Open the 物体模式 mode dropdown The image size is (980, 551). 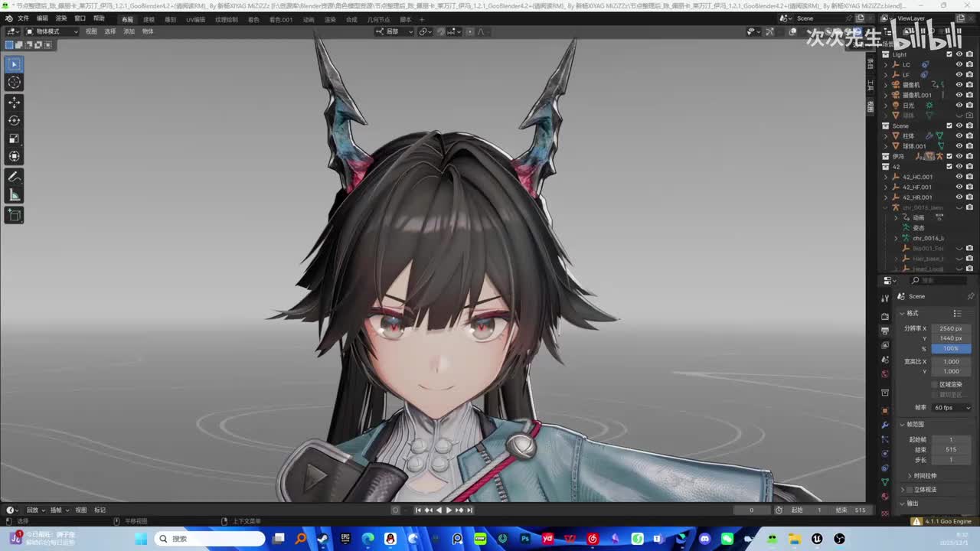(x=52, y=31)
